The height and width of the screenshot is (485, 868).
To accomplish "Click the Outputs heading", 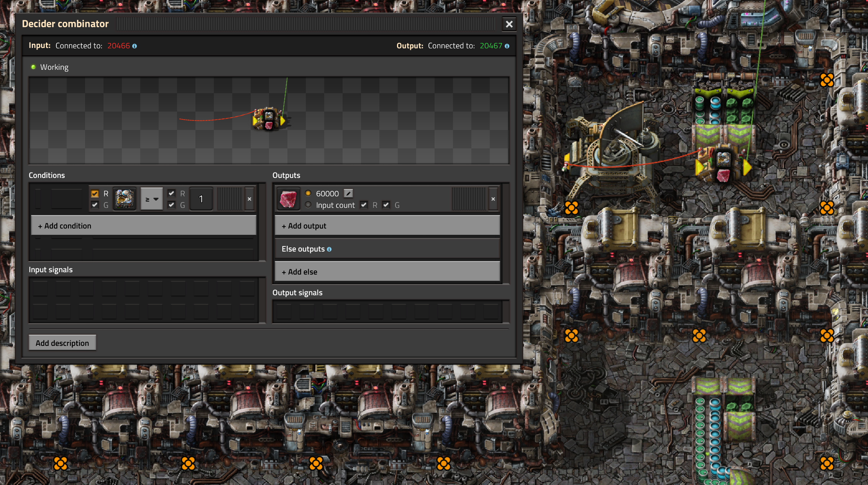I will [x=286, y=175].
